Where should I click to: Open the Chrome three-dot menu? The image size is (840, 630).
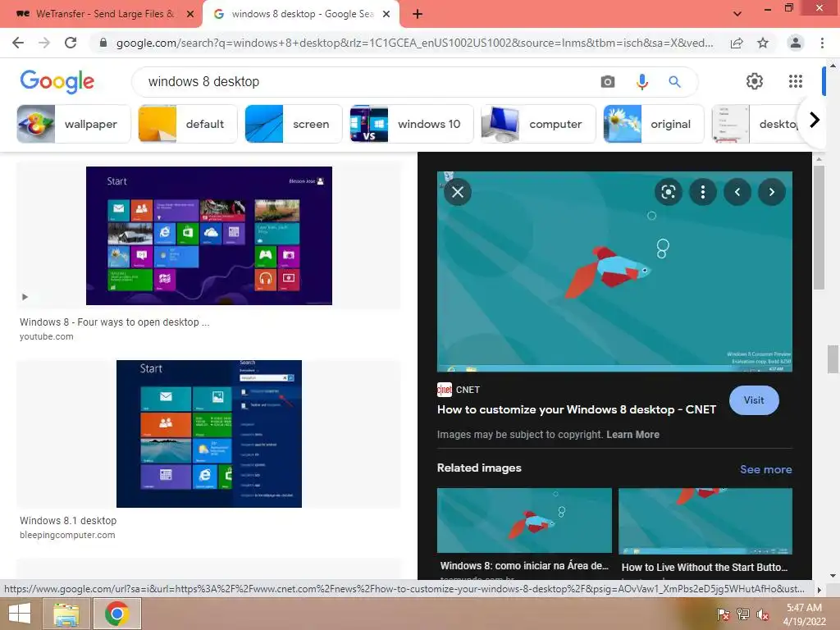coord(822,43)
